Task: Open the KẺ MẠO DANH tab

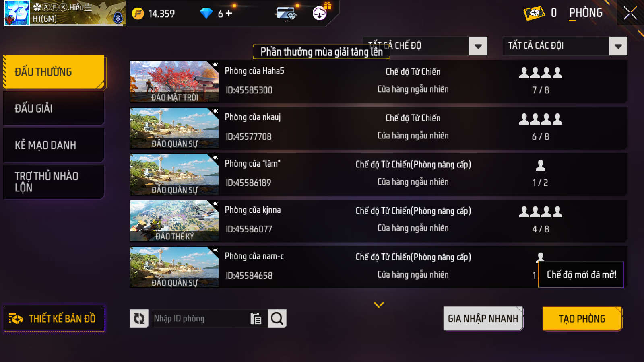Action: 54,145
